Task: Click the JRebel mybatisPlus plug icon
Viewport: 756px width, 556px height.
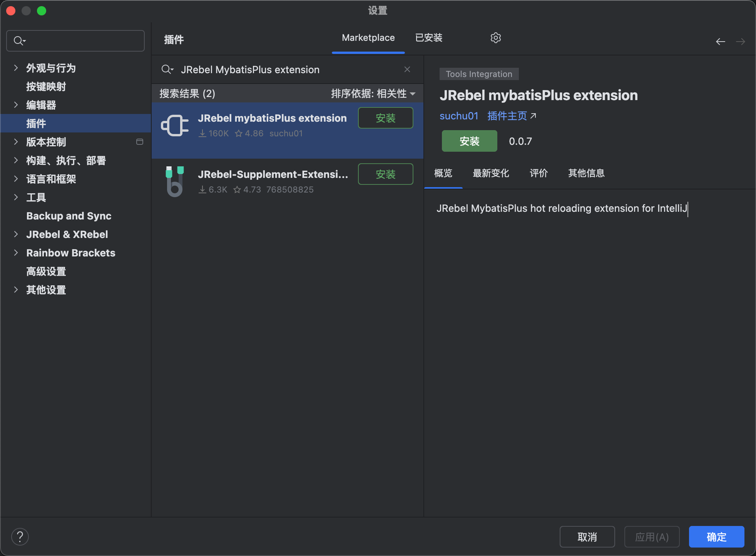Action: point(175,126)
